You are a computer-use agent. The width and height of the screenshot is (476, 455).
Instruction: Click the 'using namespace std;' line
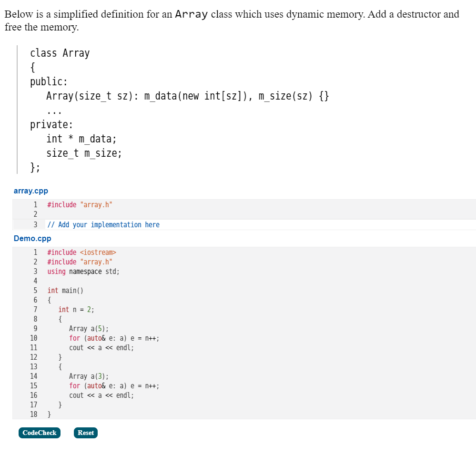click(83, 272)
